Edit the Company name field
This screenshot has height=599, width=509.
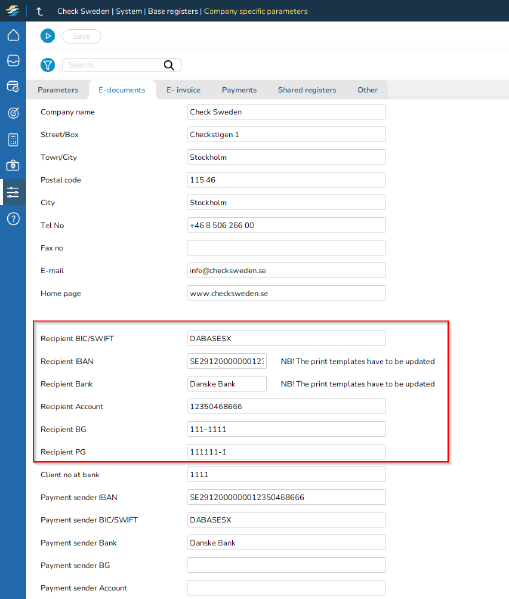point(286,112)
